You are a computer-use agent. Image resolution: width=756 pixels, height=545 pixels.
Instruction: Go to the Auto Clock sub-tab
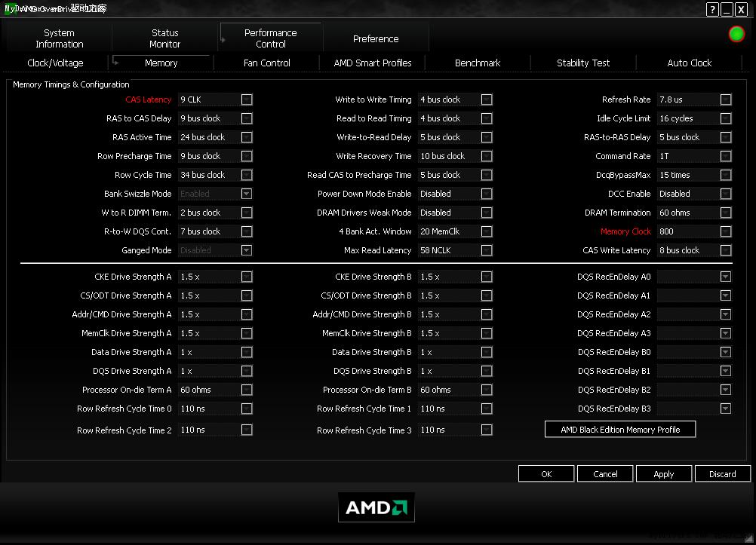click(689, 63)
